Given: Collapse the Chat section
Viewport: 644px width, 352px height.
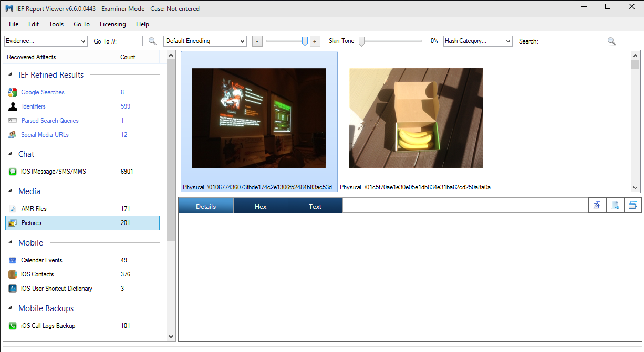Looking at the screenshot, I should click(11, 154).
